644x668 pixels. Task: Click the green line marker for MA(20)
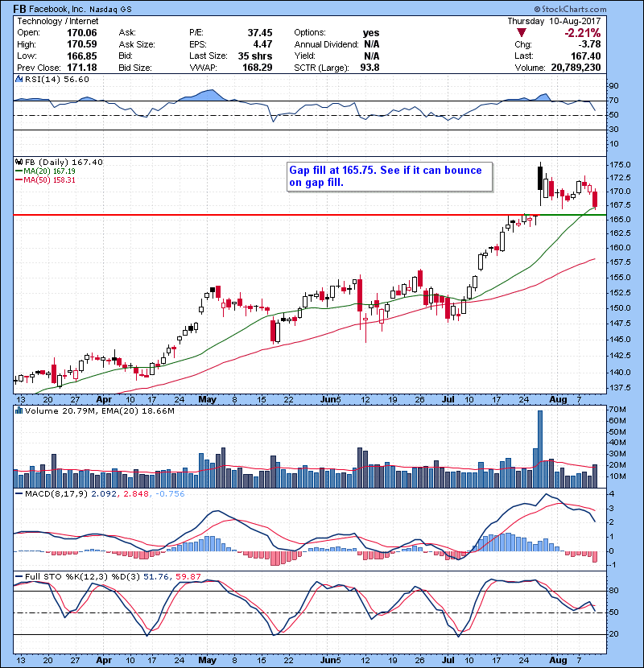[x=19, y=171]
